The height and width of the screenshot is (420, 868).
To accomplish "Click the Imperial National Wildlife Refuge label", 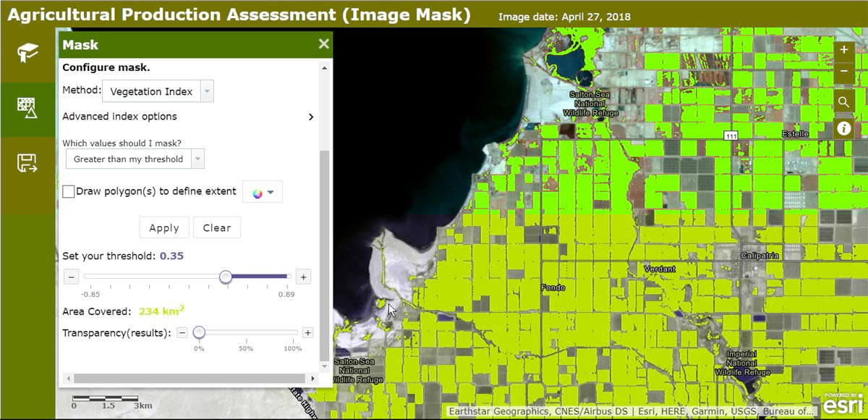I will pos(741,362).
